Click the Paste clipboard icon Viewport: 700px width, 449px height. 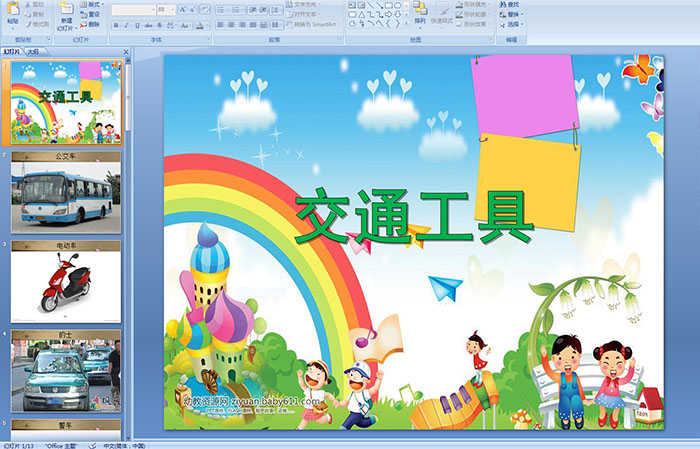tap(13, 9)
